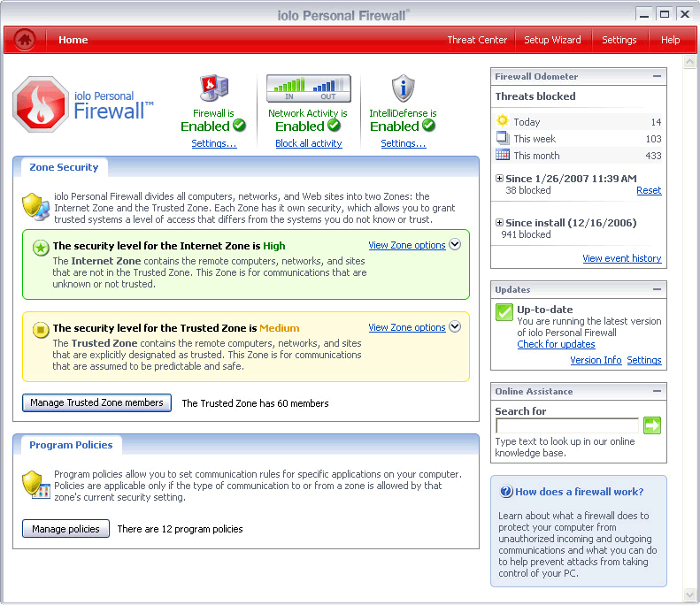Click the Firewall status computer icon
The image size is (700, 605).
pos(214,89)
